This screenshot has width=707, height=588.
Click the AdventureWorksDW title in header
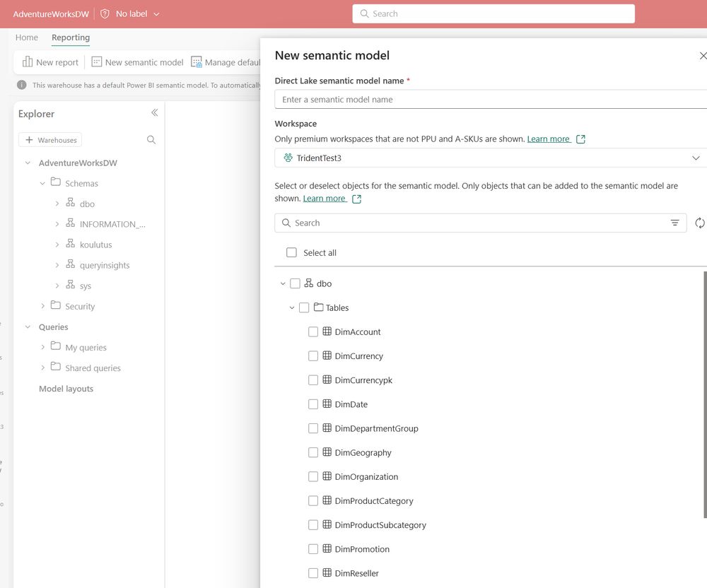point(51,14)
